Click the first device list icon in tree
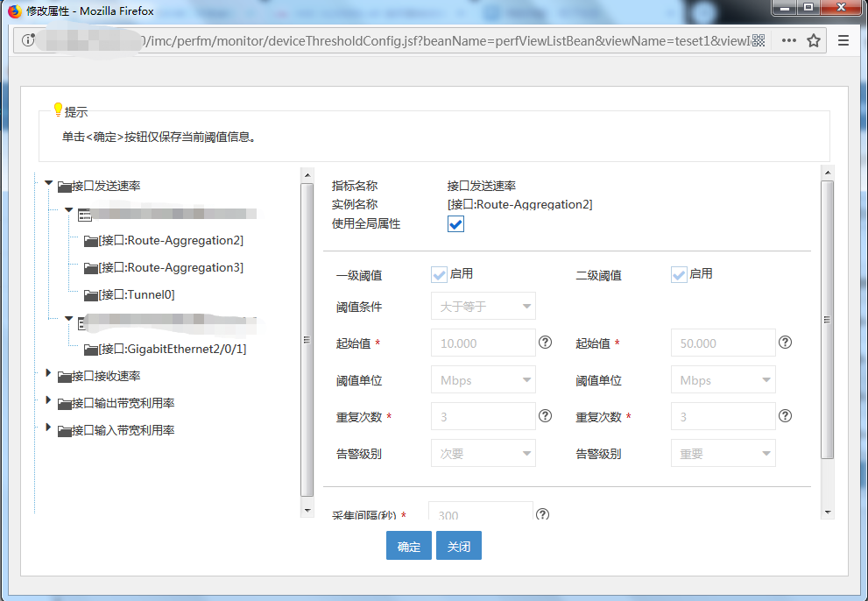868x601 pixels. tap(85, 215)
